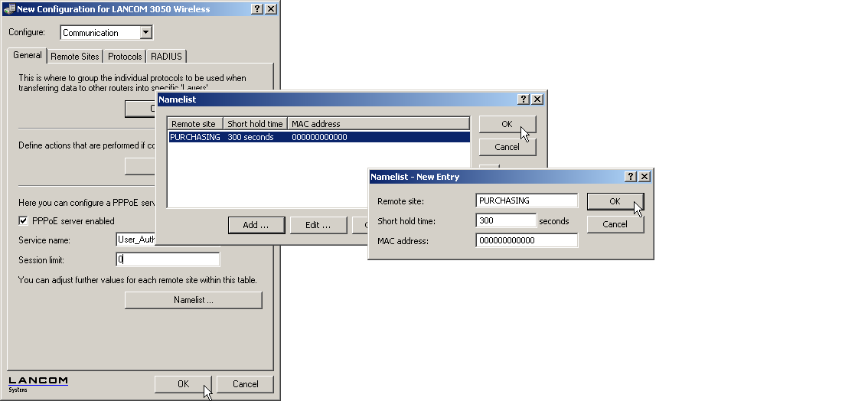Click help question mark in Namelist dialog title bar

click(524, 99)
